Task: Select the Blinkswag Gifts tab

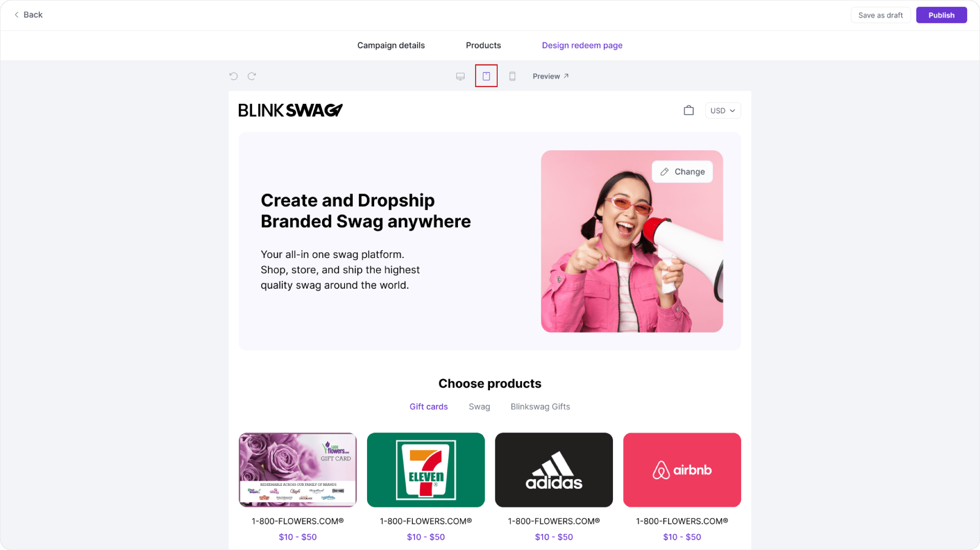Action: [540, 406]
